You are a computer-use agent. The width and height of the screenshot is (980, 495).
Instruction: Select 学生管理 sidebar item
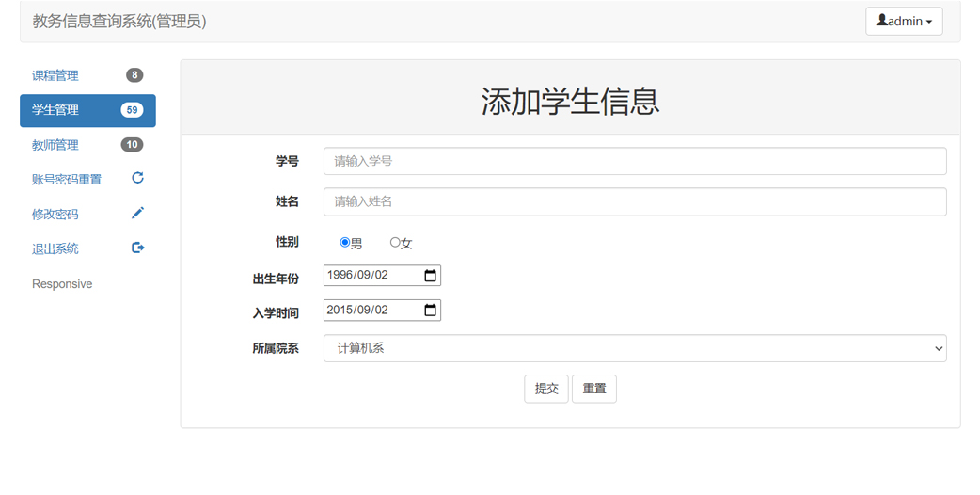point(55,110)
